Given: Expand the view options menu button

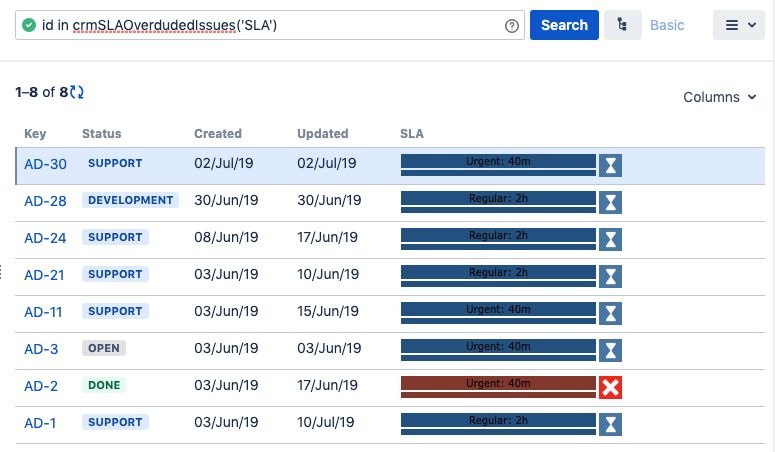Looking at the screenshot, I should click(x=738, y=25).
